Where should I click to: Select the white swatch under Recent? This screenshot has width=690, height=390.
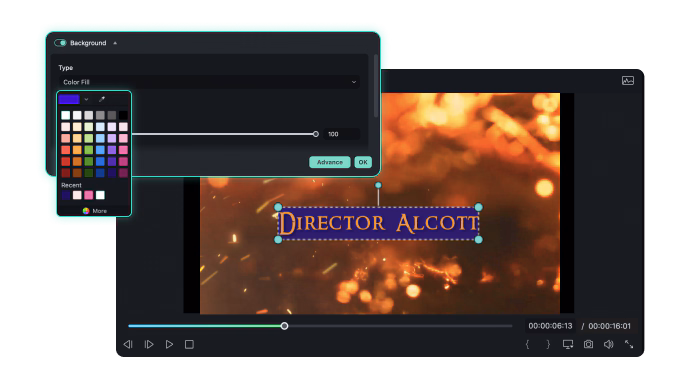click(x=100, y=195)
